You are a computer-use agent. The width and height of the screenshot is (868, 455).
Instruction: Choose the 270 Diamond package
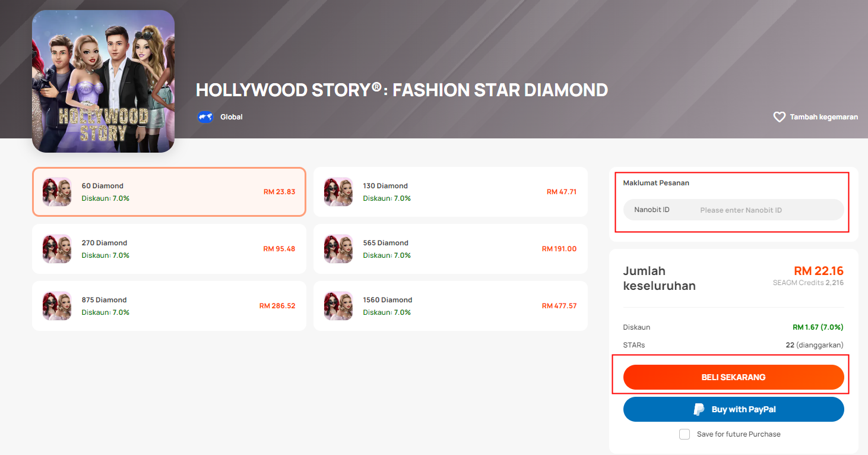point(169,249)
